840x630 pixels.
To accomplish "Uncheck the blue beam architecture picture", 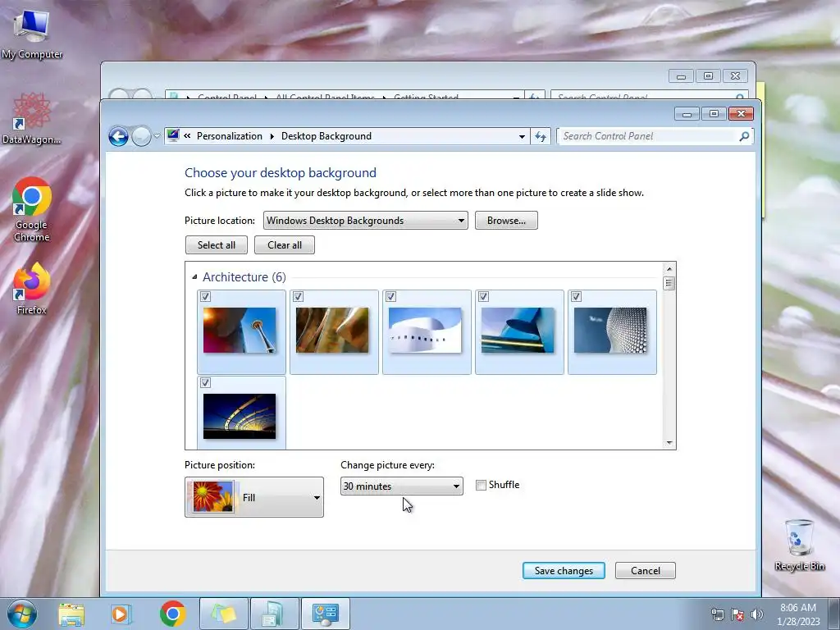I will 484,297.
